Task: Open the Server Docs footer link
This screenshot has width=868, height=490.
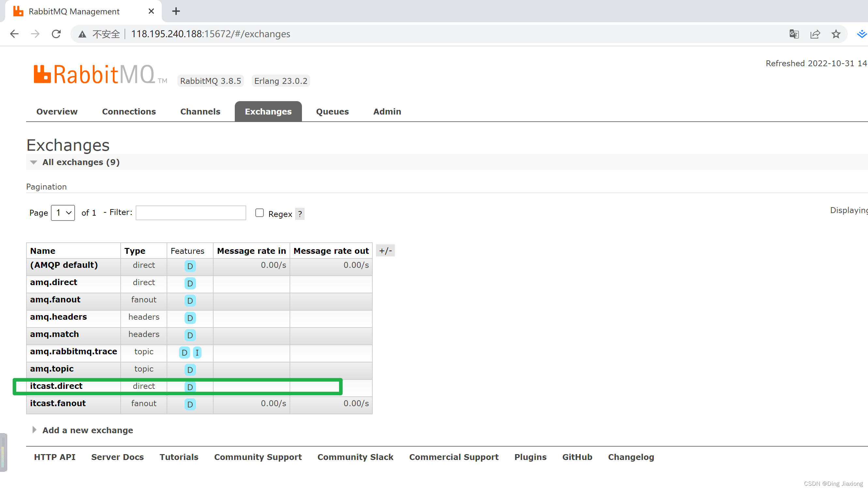Action: (117, 457)
